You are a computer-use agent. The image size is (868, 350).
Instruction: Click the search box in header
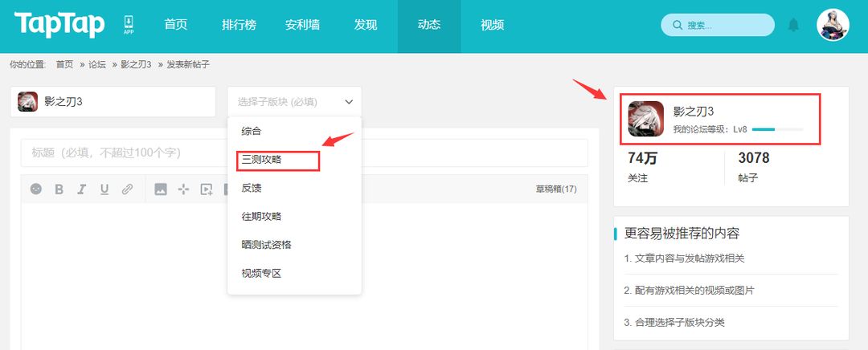click(x=718, y=25)
